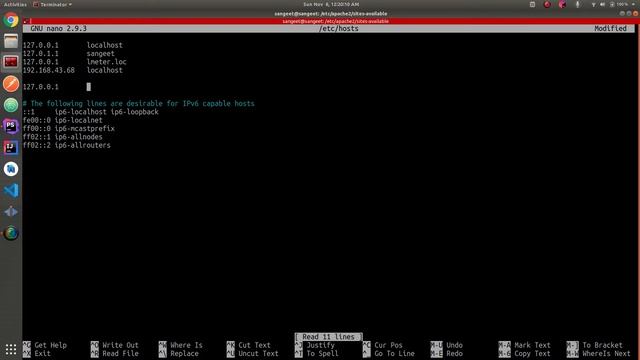Click the 'To Spell' shortcut label
The height and width of the screenshot is (360, 640).
[322, 353]
